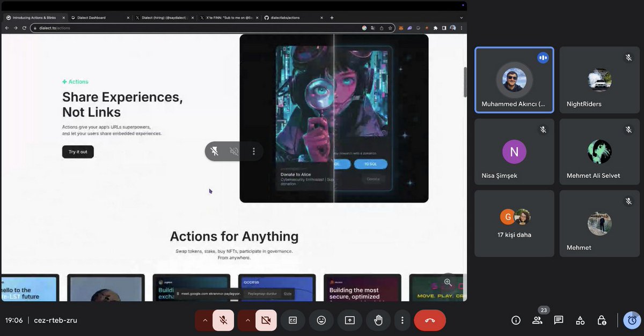Expand audio settings arrow beside microphone button
The width and height of the screenshot is (644, 336).
pyautogui.click(x=204, y=320)
